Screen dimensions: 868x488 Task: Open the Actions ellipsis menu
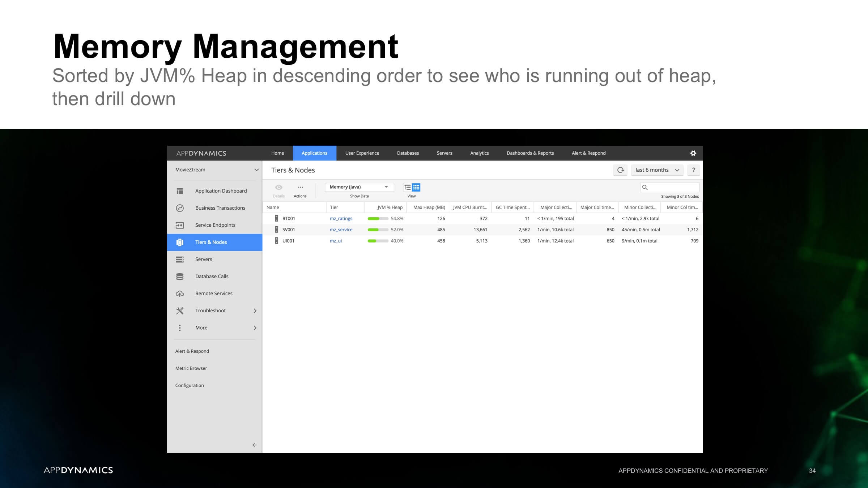click(300, 187)
